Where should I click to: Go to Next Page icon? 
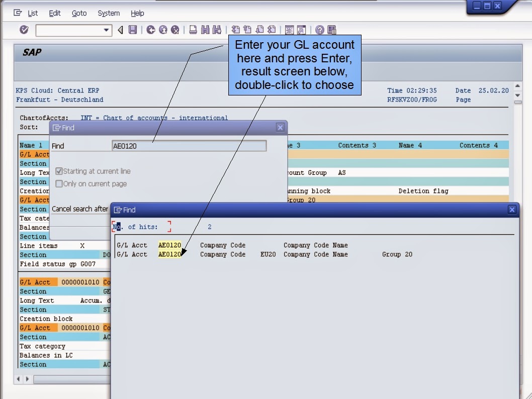tap(259, 30)
